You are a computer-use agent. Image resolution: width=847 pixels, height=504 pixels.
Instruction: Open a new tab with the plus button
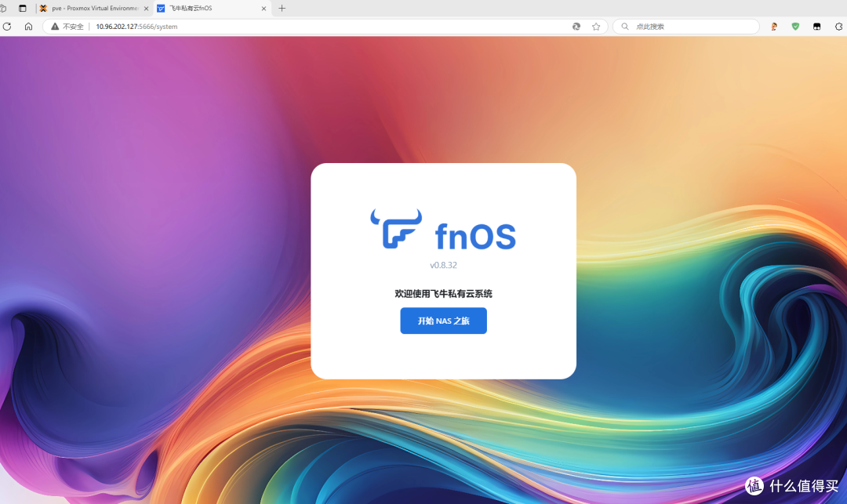tap(282, 8)
